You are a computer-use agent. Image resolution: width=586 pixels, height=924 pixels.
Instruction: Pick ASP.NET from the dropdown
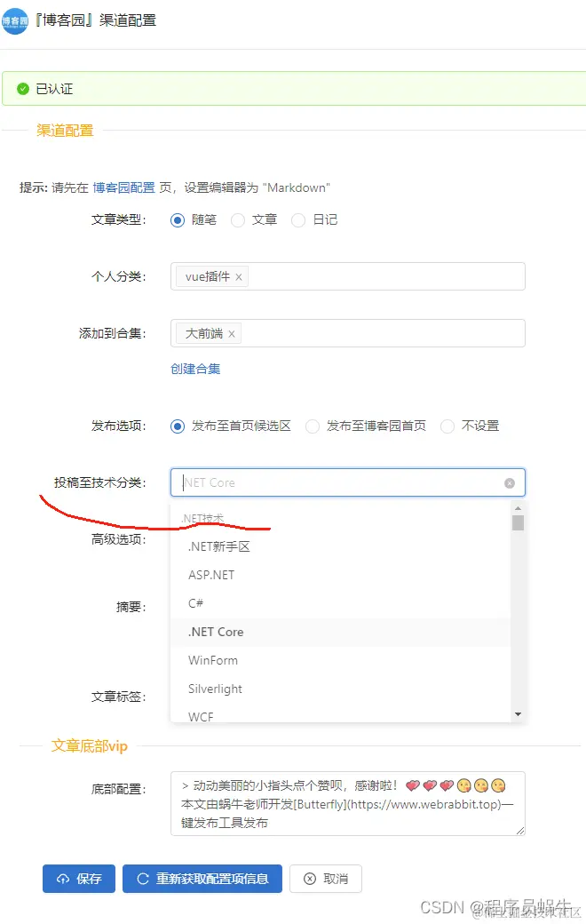(x=340, y=575)
